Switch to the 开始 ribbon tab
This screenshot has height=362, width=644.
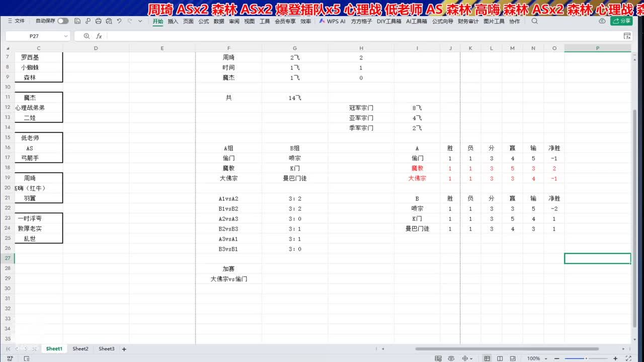pyautogui.click(x=158, y=22)
